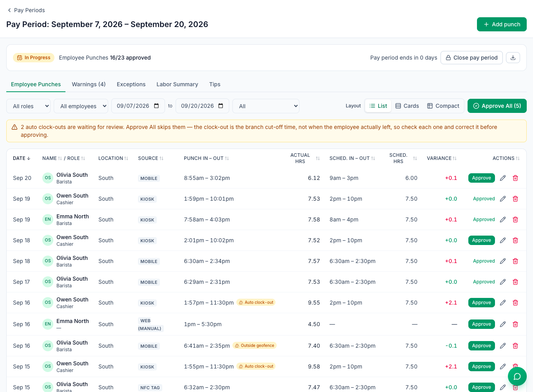Delete Emma North's Sep 19 punch

(515, 220)
